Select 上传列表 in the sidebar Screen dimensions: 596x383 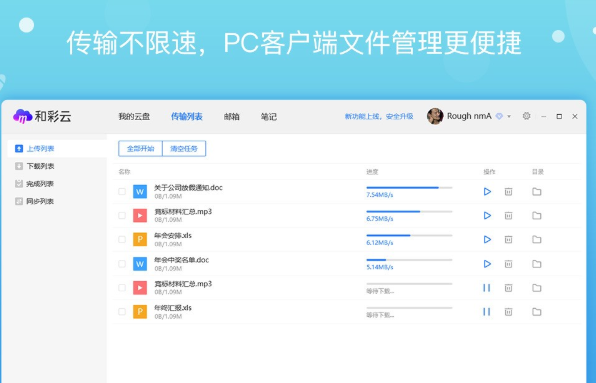57,149
